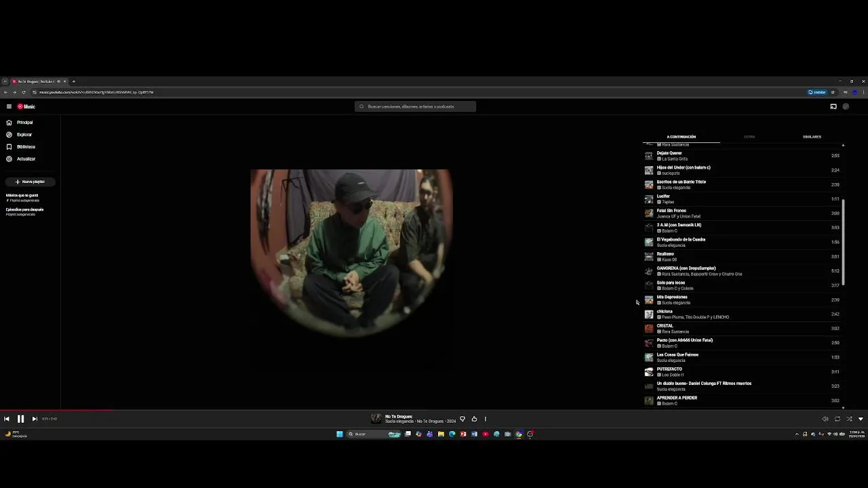Toggle shuffle mode
Image resolution: width=868 pixels, height=488 pixels.
[849, 419]
